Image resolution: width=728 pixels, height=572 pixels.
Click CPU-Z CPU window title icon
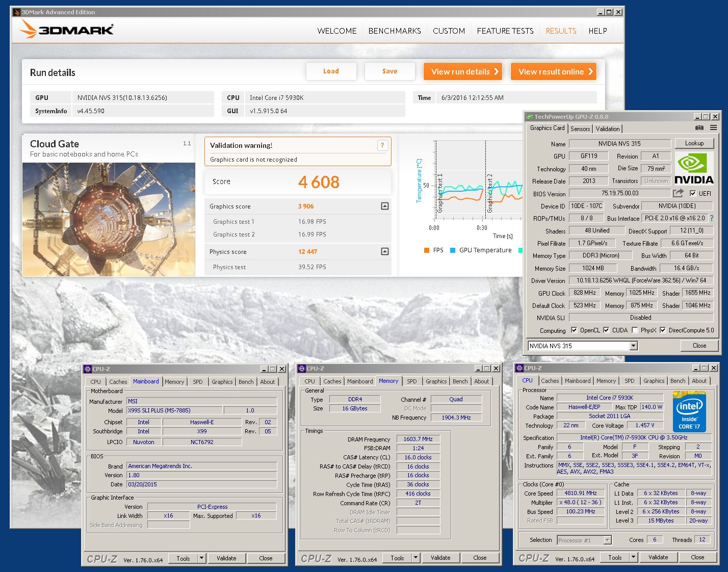(x=519, y=368)
